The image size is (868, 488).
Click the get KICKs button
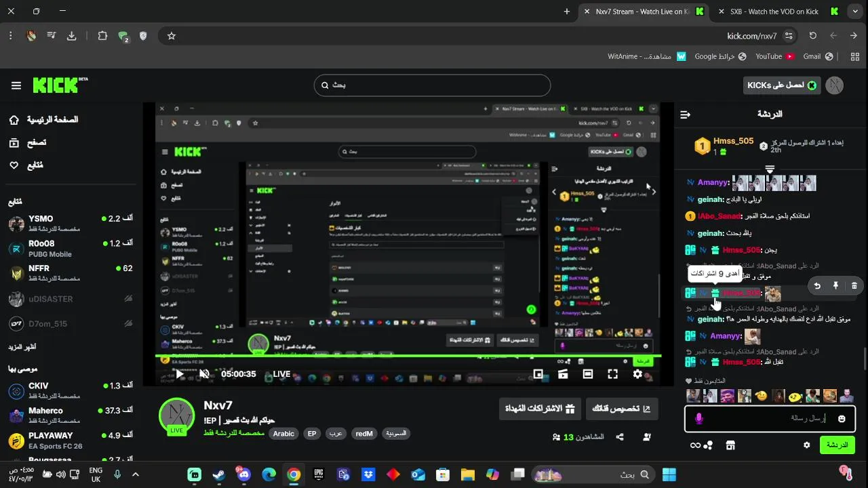[782, 85]
